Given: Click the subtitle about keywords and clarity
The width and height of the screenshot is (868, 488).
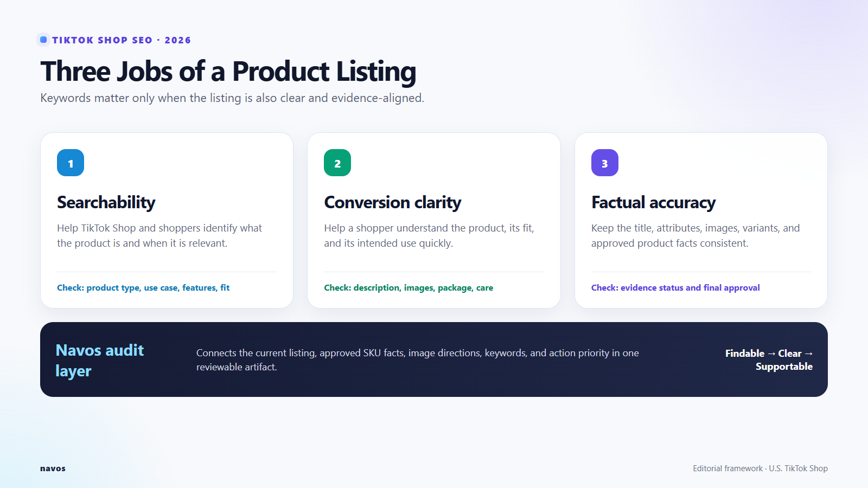Looking at the screenshot, I should [x=232, y=98].
